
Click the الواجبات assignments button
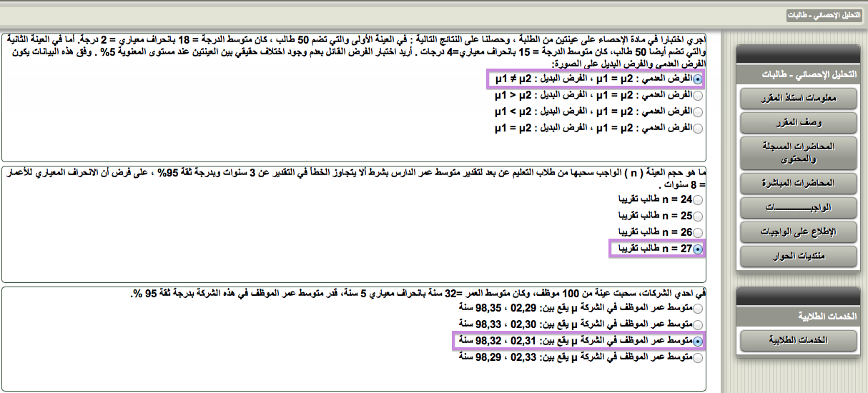click(x=798, y=208)
